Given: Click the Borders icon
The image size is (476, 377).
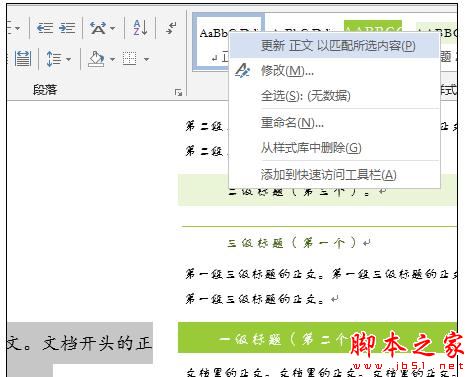Looking at the screenshot, I should pos(129,59).
